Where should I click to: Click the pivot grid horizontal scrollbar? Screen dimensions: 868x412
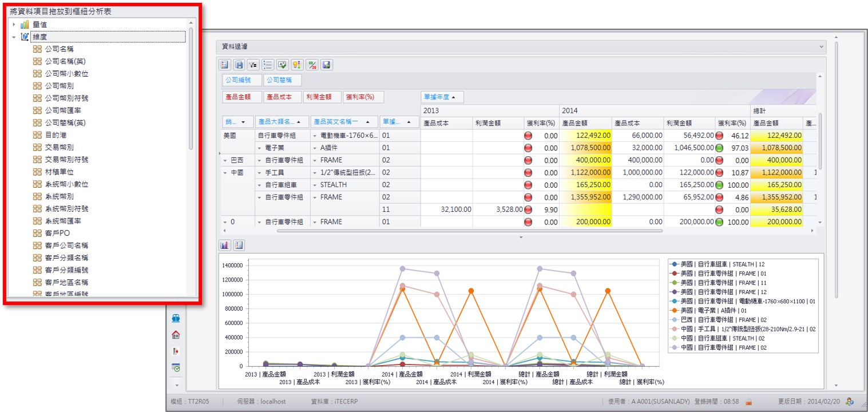click(x=469, y=231)
